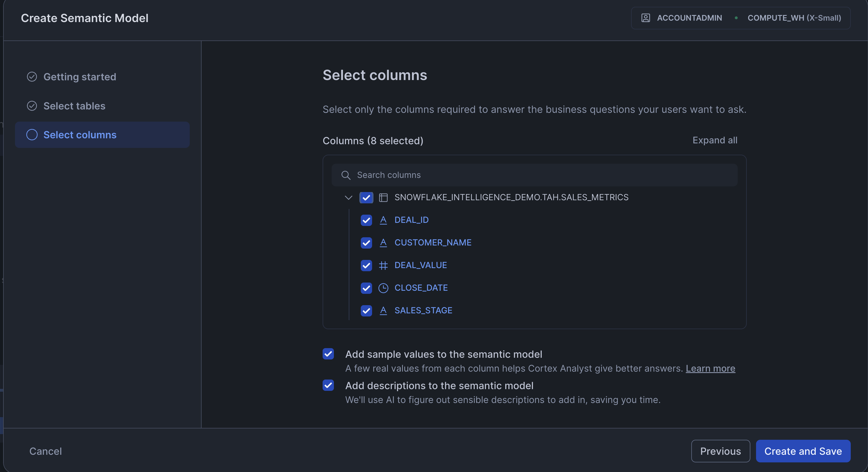Focus the Search columns field
The width and height of the screenshot is (868, 472).
click(x=539, y=175)
